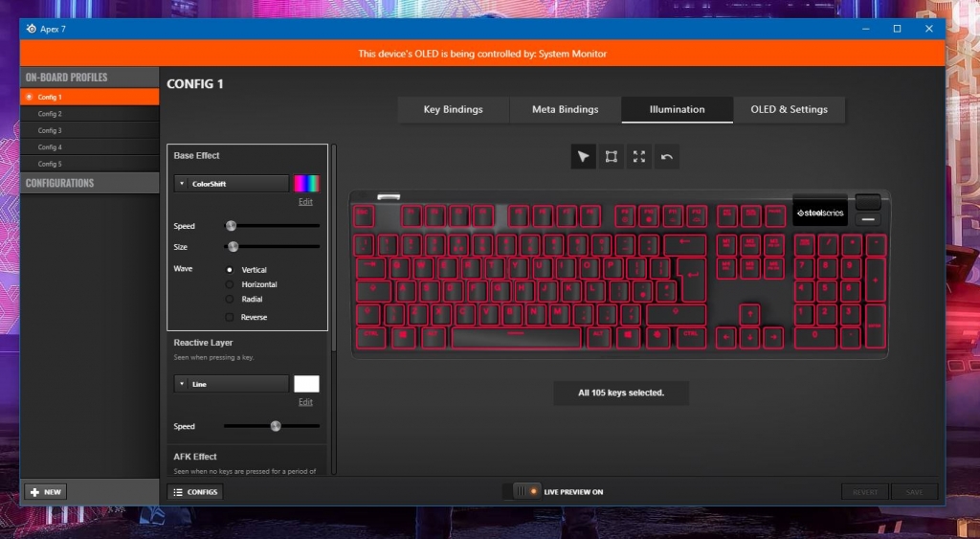Toggle the Live Preview switch
This screenshot has width=980, height=539.
[527, 491]
